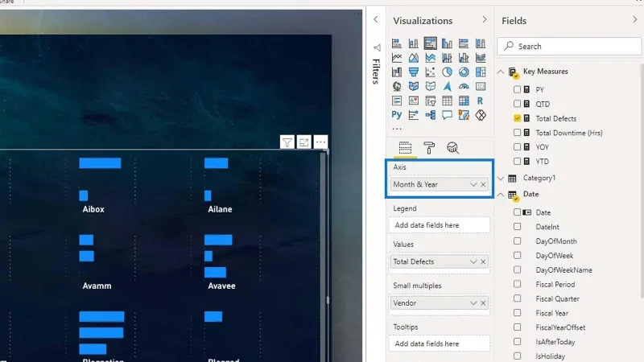Collapse the Visualizations pane
The width and height of the screenshot is (644, 362).
pyautogui.click(x=485, y=19)
